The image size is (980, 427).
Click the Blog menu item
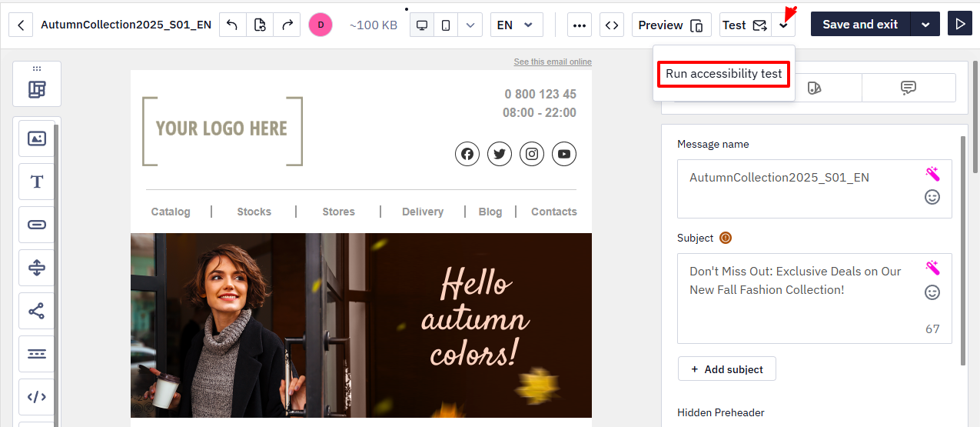pos(490,212)
